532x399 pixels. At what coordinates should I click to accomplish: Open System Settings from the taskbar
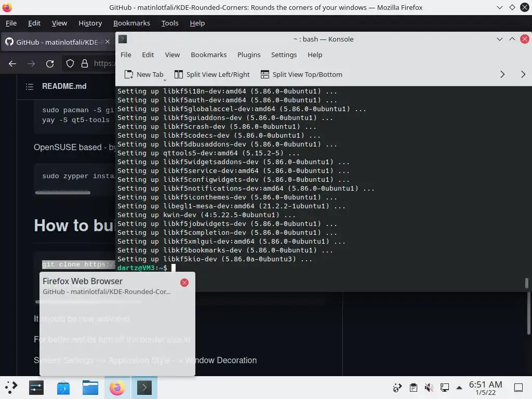(36, 388)
